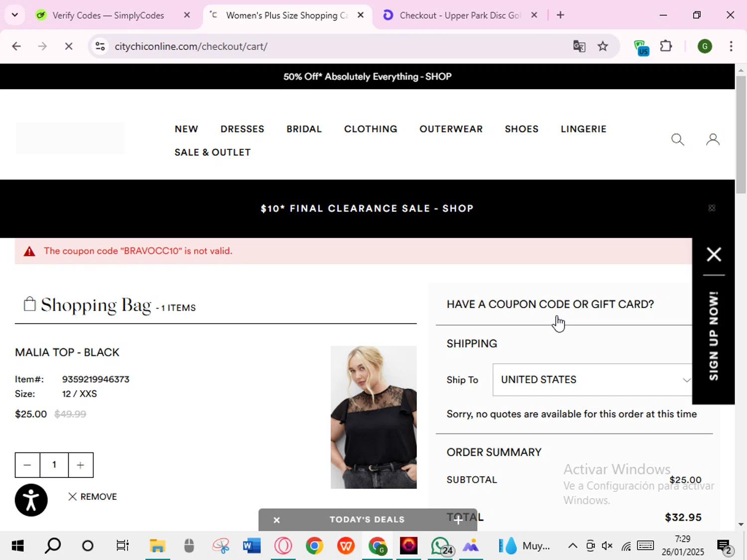Open the Chrome three-dot menu
747x560 pixels.
click(731, 46)
